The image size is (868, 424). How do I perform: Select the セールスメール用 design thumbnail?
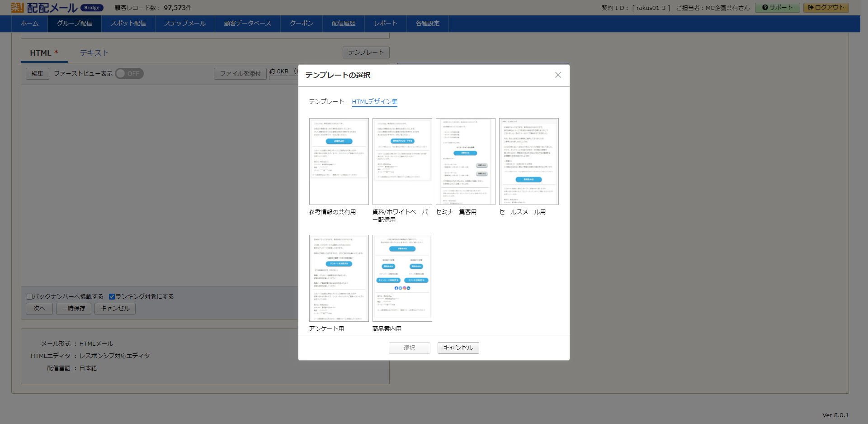528,162
